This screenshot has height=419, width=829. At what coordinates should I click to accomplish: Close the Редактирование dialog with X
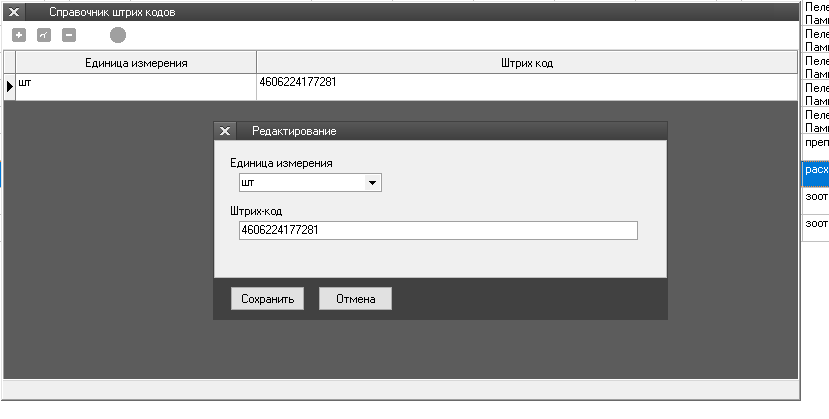point(225,131)
